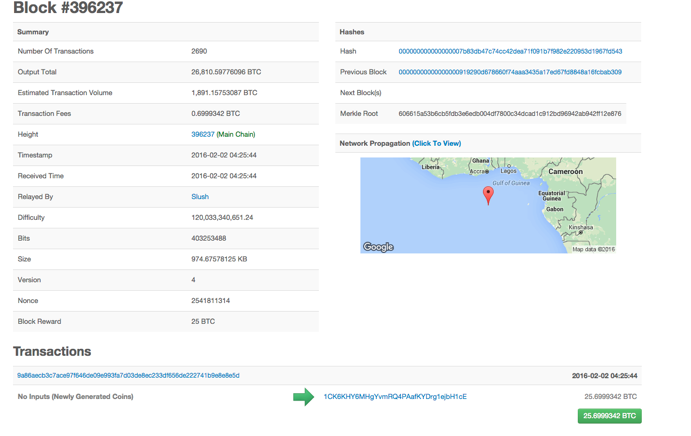Click the green transaction arrow icon
691x436 pixels.
click(x=303, y=397)
